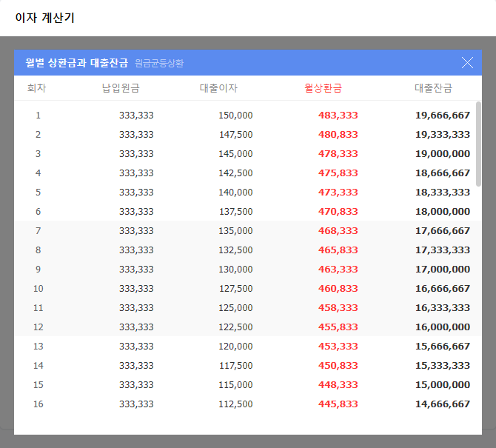The height and width of the screenshot is (448, 496).
Task: Click interest value 142,500
Action: 235,173
